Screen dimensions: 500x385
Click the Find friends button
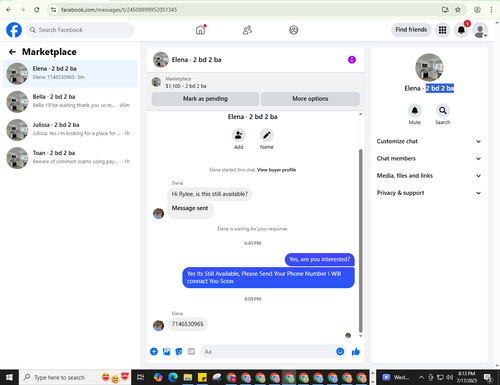click(x=411, y=30)
